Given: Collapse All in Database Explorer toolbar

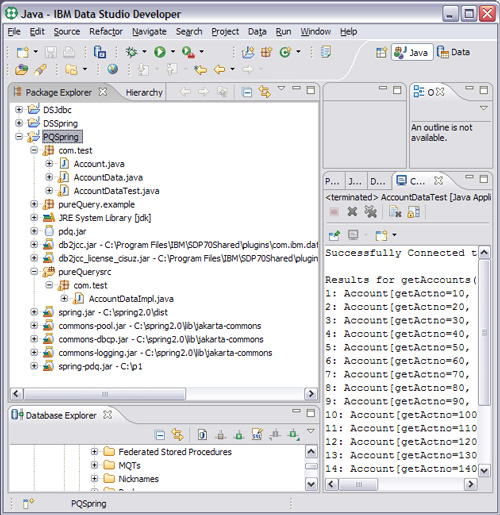Looking at the screenshot, I should 160,435.
